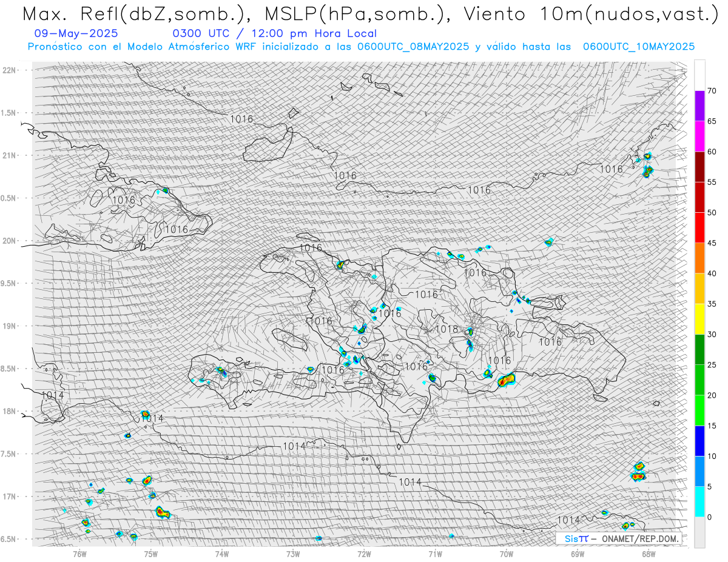
Task: Select the '76W' longitude axis label
Action: coord(79,554)
